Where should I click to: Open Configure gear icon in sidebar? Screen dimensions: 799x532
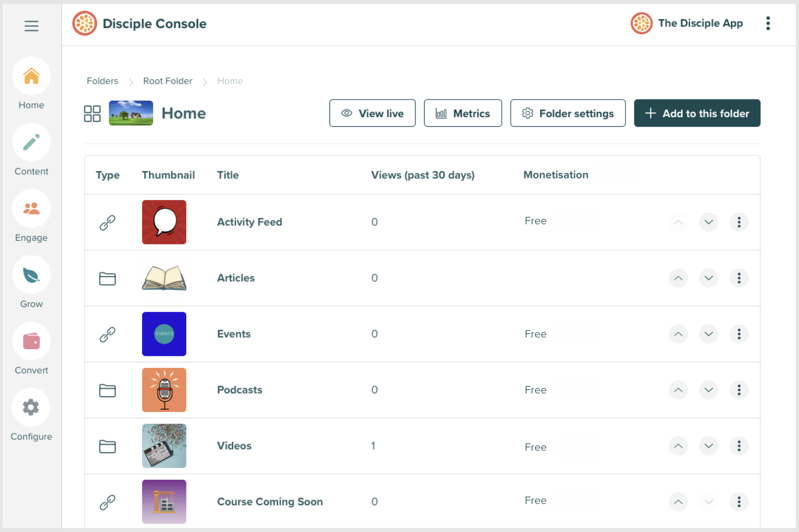(31, 407)
